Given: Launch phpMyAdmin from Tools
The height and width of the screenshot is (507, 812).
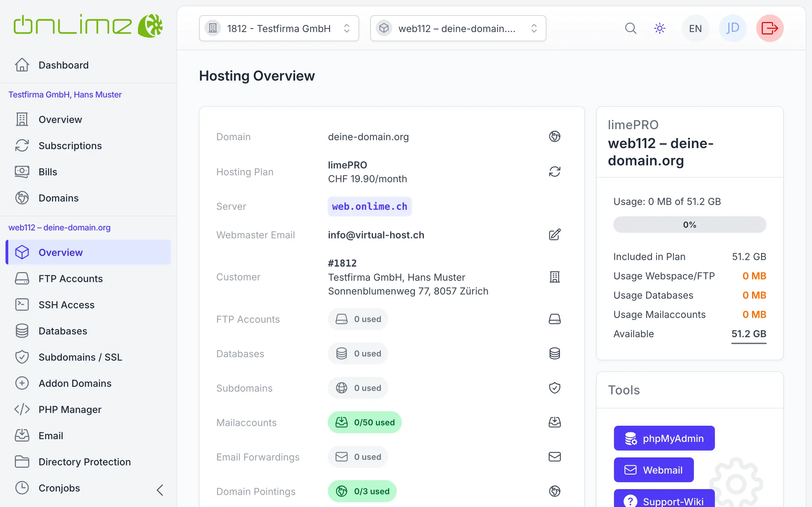Looking at the screenshot, I should pyautogui.click(x=664, y=438).
